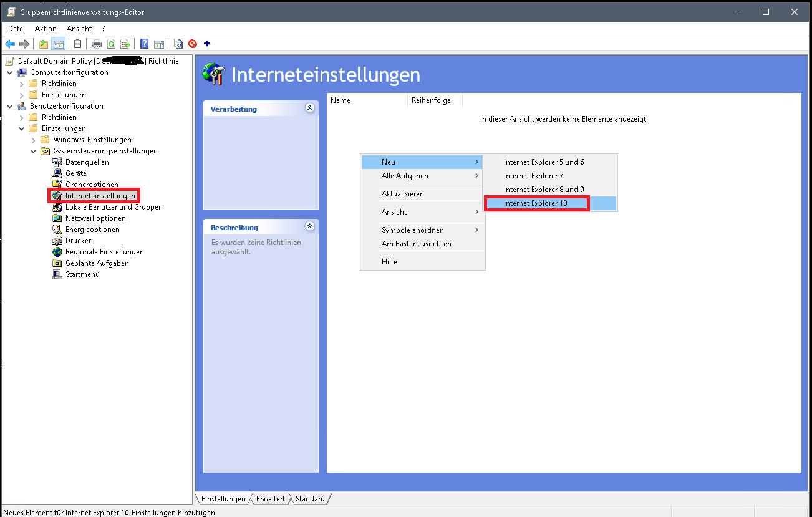Open Ansicht submenu in context menu
This screenshot has width=812, height=517.
click(x=423, y=212)
